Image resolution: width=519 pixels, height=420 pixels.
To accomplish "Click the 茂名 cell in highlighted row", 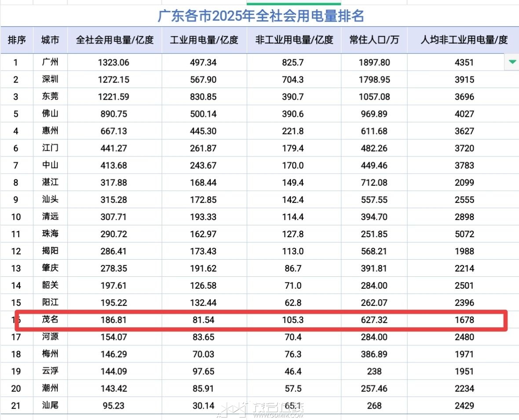I will tap(50, 320).
